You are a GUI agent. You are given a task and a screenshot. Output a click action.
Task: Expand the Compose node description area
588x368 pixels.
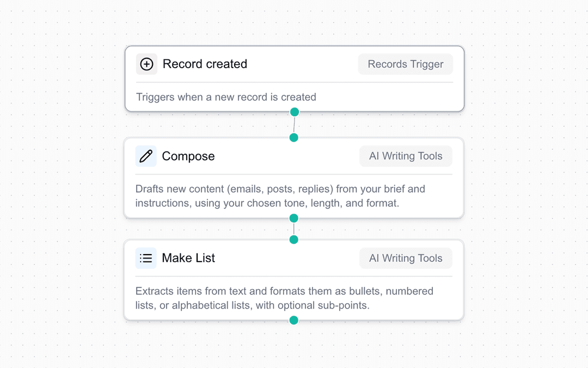pyautogui.click(x=280, y=196)
